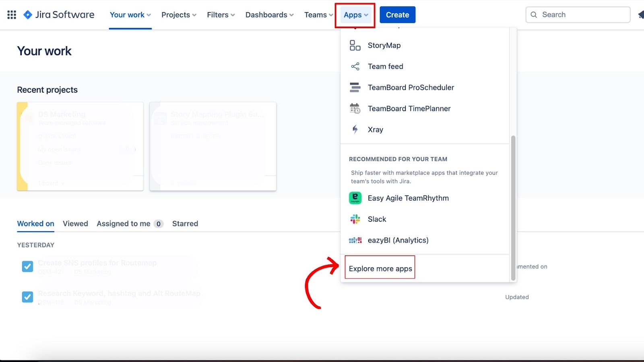Choose Team feed in the Apps menu
Image resolution: width=644 pixels, height=362 pixels.
[425, 66]
